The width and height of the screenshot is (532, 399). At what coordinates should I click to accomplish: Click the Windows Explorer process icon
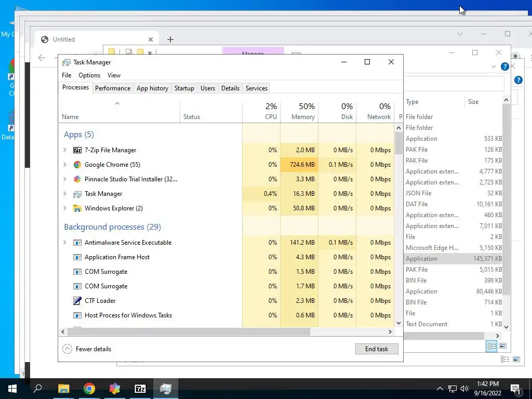click(x=77, y=208)
